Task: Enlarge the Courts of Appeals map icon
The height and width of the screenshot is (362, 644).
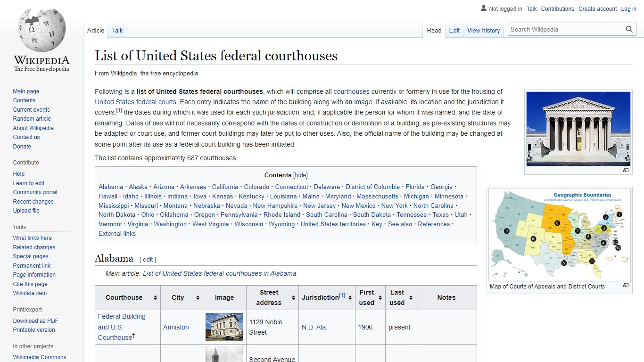Action: click(x=626, y=285)
